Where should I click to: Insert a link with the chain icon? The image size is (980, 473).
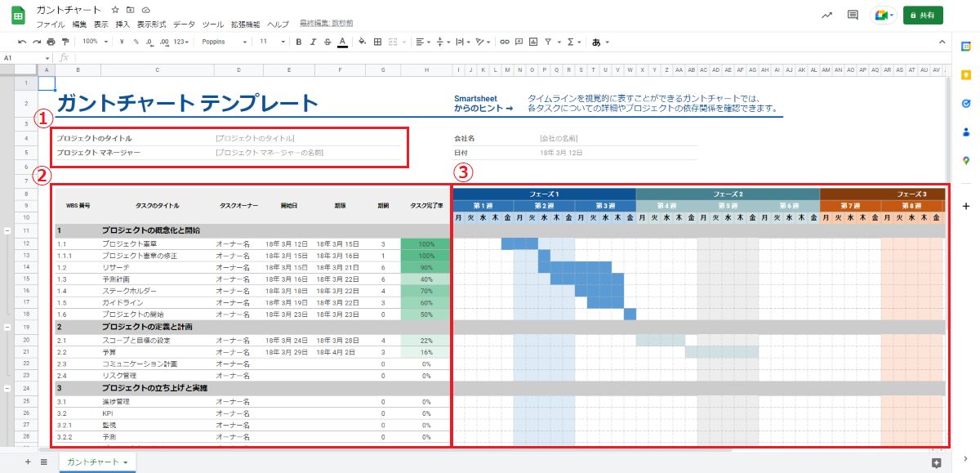click(x=505, y=41)
